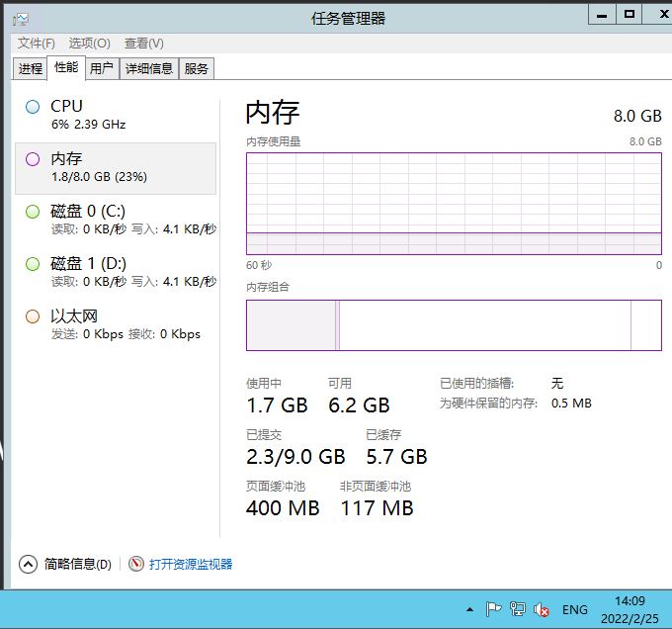Switch to the 进程 tab
The height and width of the screenshot is (629, 672).
[31, 68]
